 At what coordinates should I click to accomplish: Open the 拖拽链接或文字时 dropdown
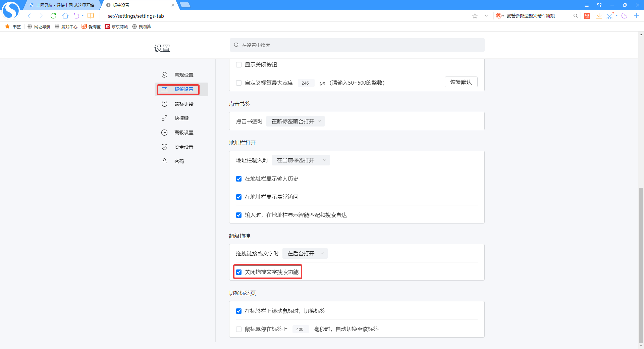(x=305, y=253)
